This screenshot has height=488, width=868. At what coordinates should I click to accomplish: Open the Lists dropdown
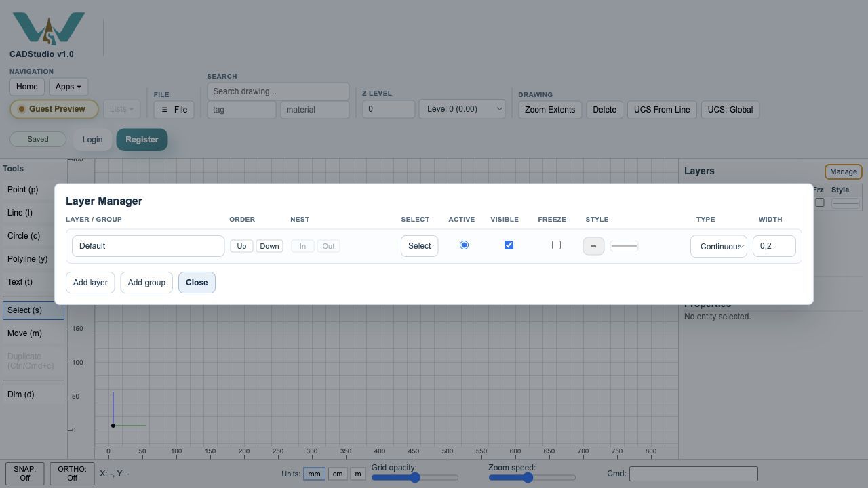[x=122, y=109]
